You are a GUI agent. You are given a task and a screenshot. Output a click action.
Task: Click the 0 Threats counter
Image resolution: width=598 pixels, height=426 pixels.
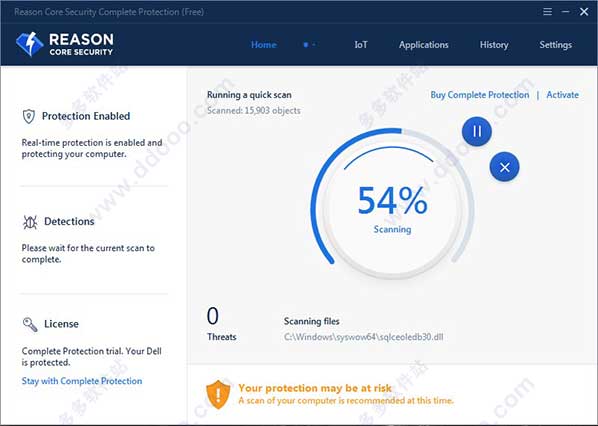pyautogui.click(x=221, y=323)
